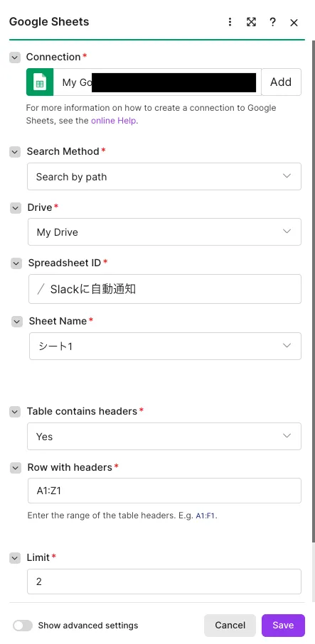Follow the online Help link
315x644 pixels.
[114, 121]
